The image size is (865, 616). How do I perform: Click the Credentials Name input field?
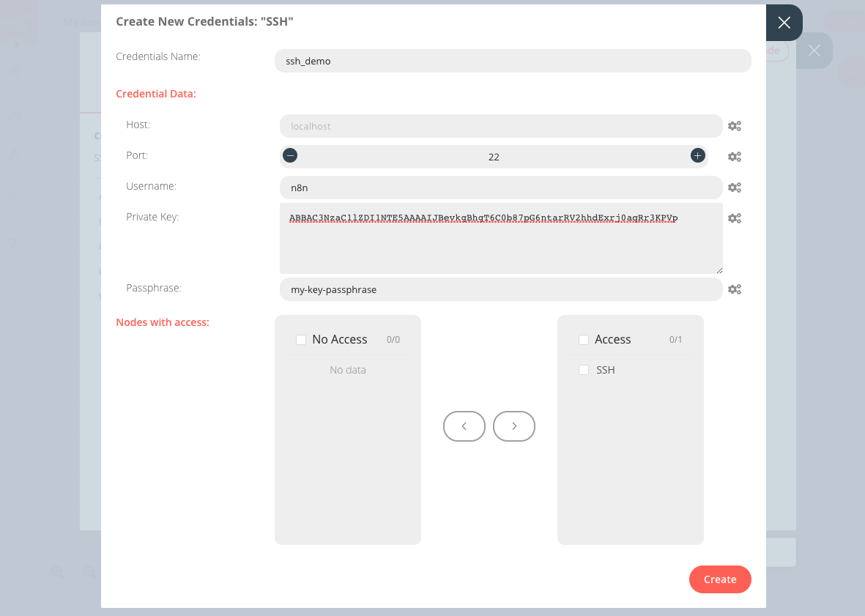click(513, 61)
